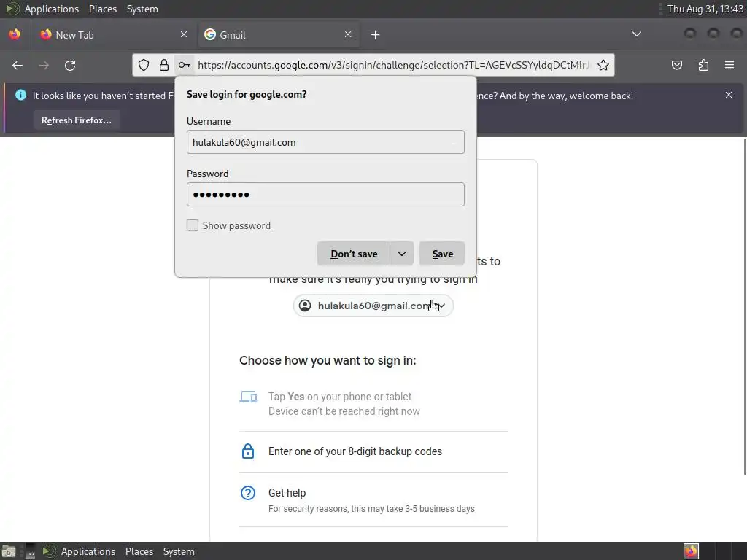Open the shield tracking protection icon
This screenshot has width=747, height=560.
(x=144, y=65)
